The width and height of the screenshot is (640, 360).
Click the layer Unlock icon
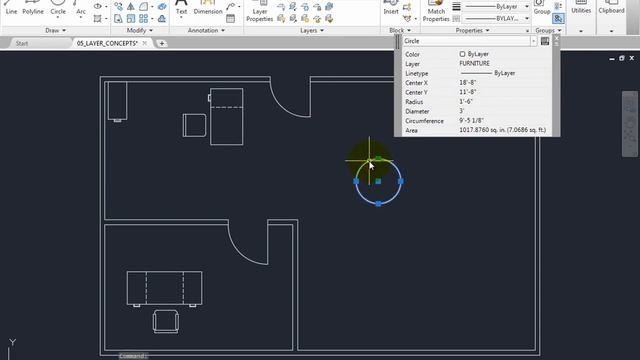(x=317, y=18)
